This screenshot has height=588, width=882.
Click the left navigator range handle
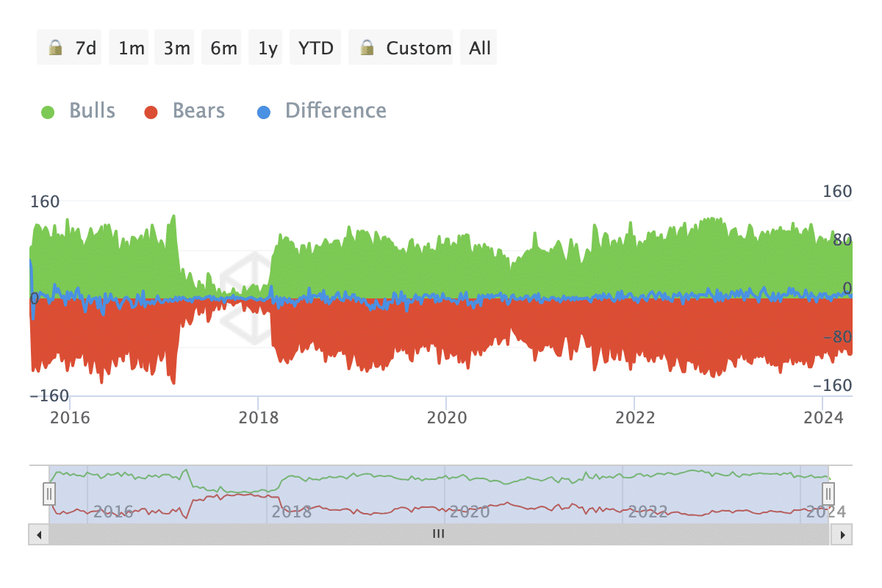pyautogui.click(x=49, y=493)
